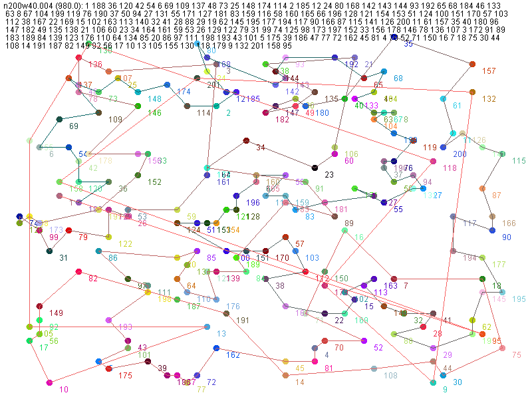Click the orange node labeled 132
The height and width of the screenshot is (399, 532).
pyautogui.click(x=472, y=92)
